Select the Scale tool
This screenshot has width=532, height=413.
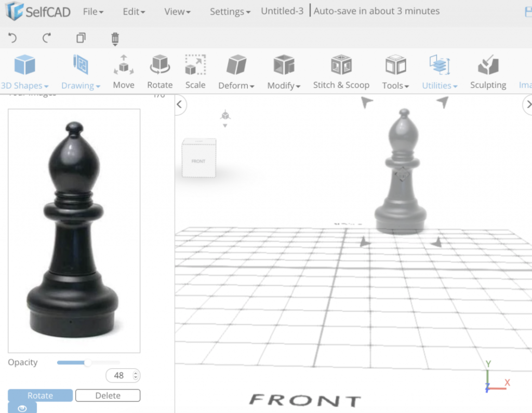[195, 71]
